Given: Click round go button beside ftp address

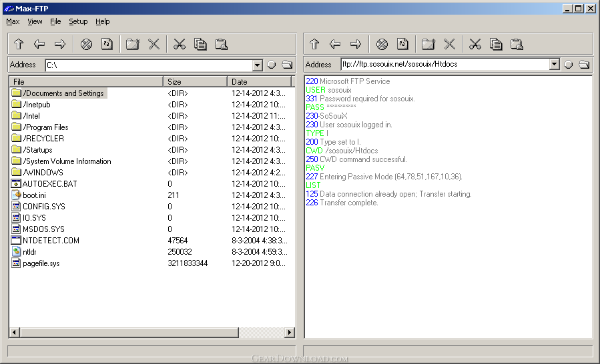Looking at the screenshot, I should pos(568,65).
